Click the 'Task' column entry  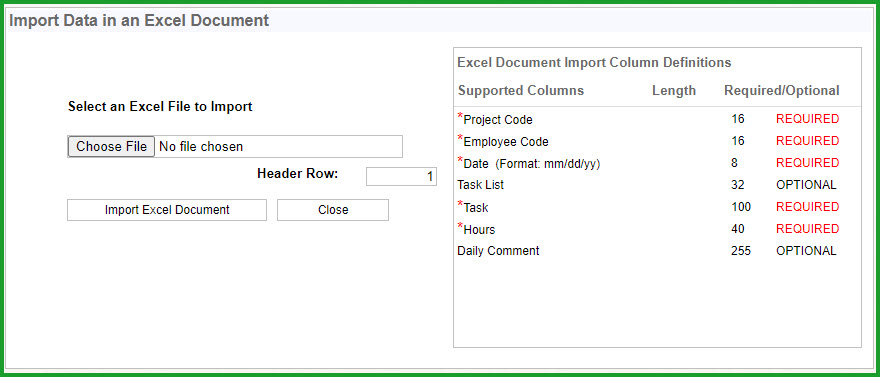473,208
